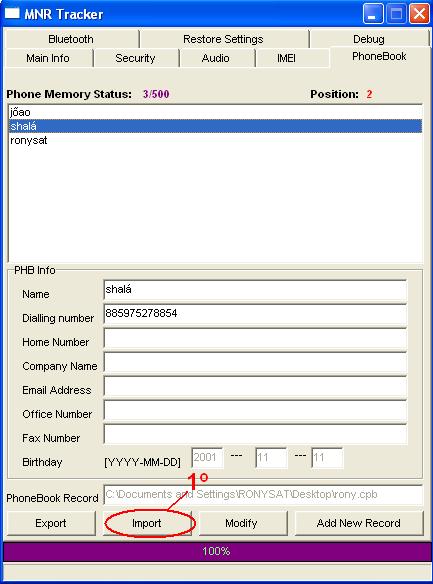The width and height of the screenshot is (433, 584).
Task: Click the Name input field
Action: click(x=255, y=291)
